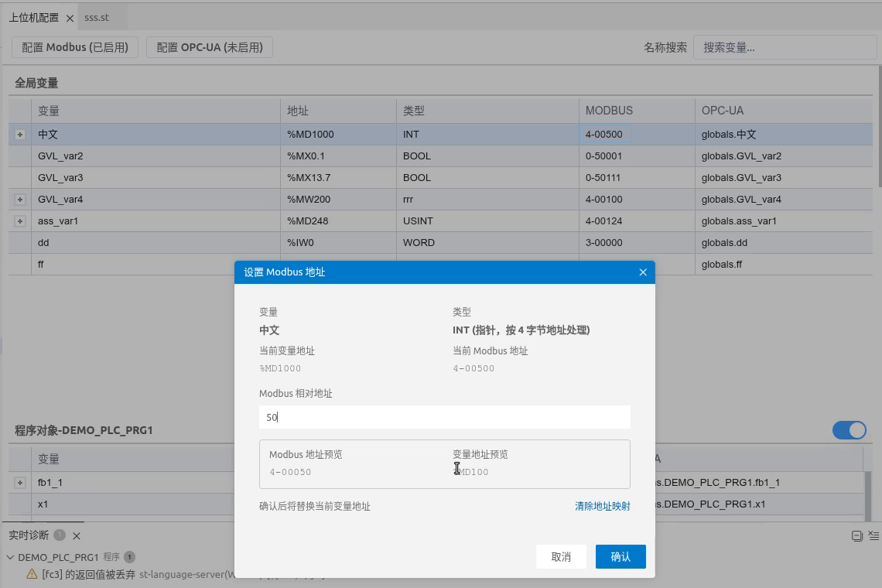Open 配置 Modbus (已启用) settings
882x588 pixels.
(75, 47)
